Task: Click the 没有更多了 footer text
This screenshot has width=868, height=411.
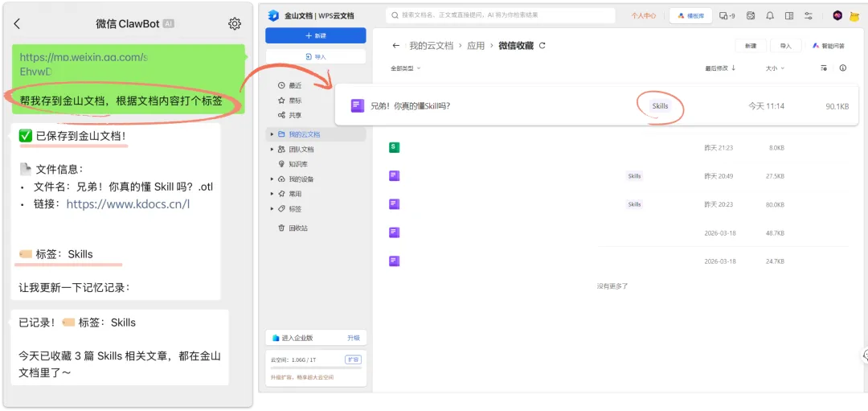Action: (x=612, y=286)
